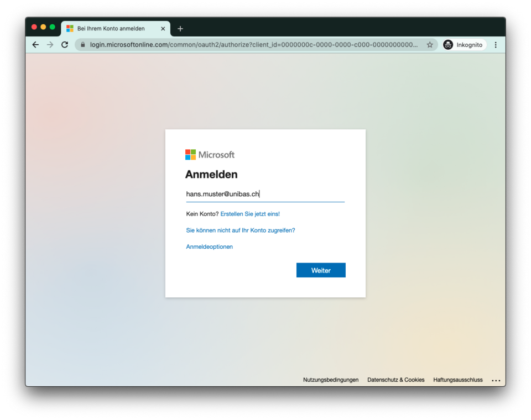The height and width of the screenshot is (420, 531).
Task: Bookmark this page with the star icon
Action: tap(430, 45)
